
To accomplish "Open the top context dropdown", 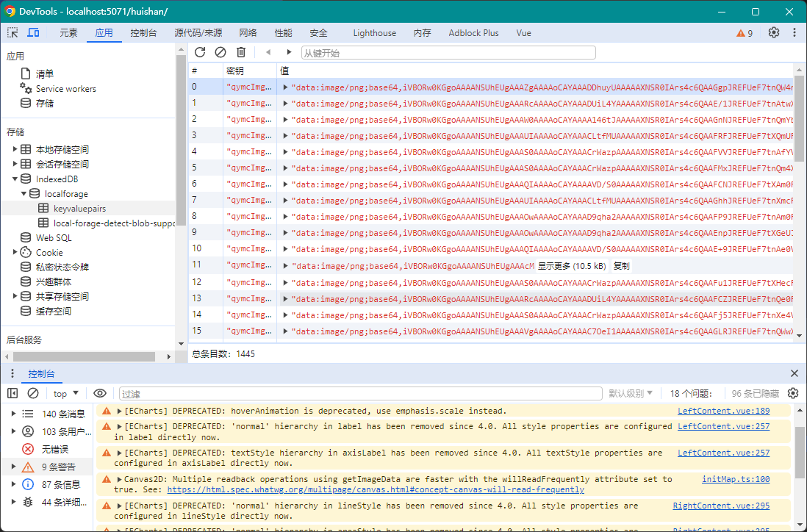I will (x=66, y=394).
